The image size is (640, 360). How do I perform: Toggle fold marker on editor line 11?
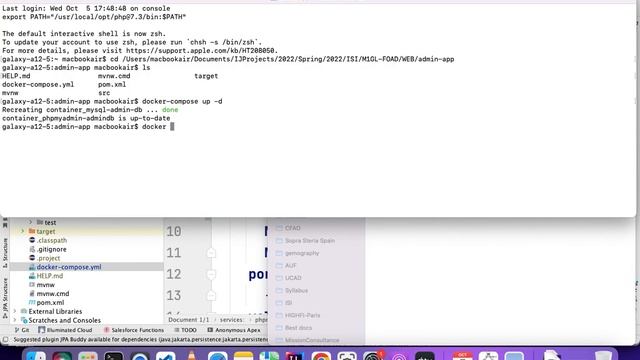pos(211,253)
